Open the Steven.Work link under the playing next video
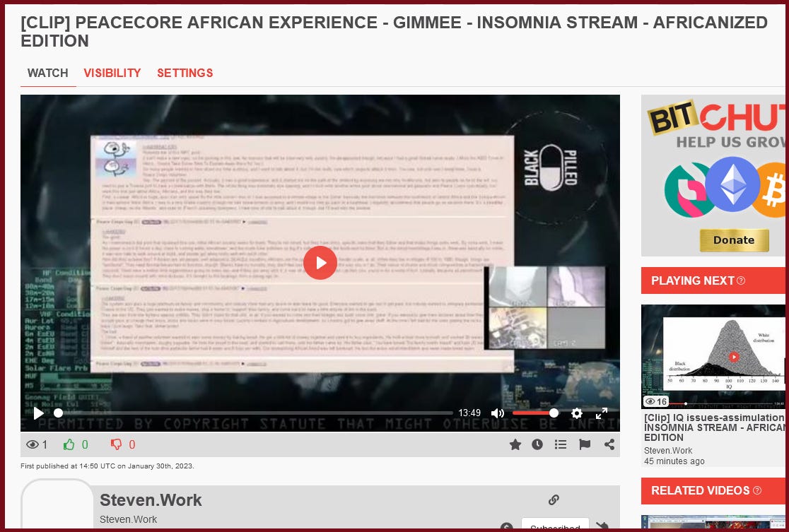The width and height of the screenshot is (789, 532). (668, 451)
